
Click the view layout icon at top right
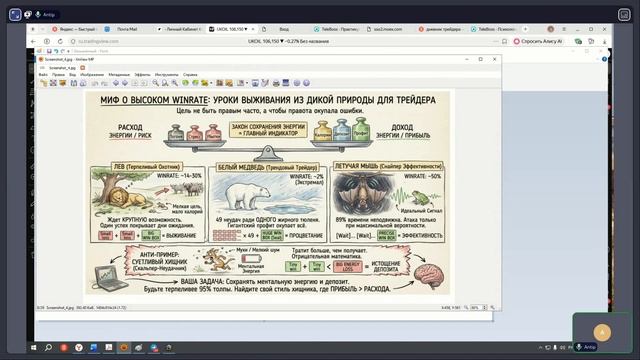click(x=624, y=15)
